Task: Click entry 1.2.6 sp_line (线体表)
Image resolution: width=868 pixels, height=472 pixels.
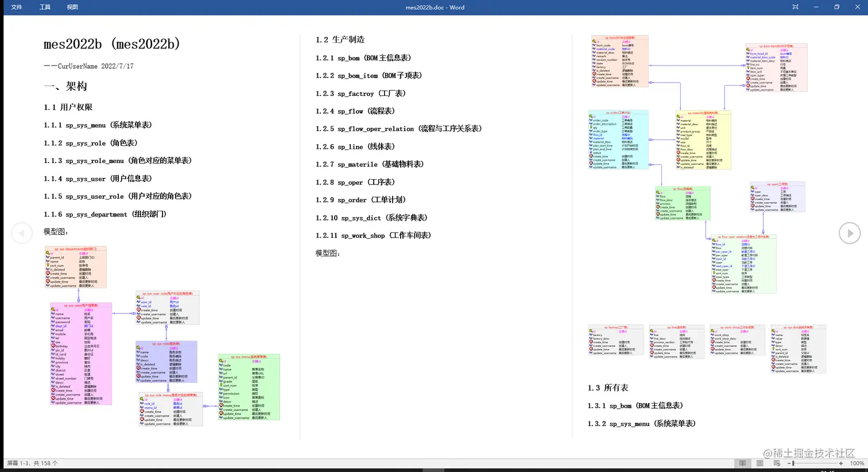Action: tap(355, 147)
